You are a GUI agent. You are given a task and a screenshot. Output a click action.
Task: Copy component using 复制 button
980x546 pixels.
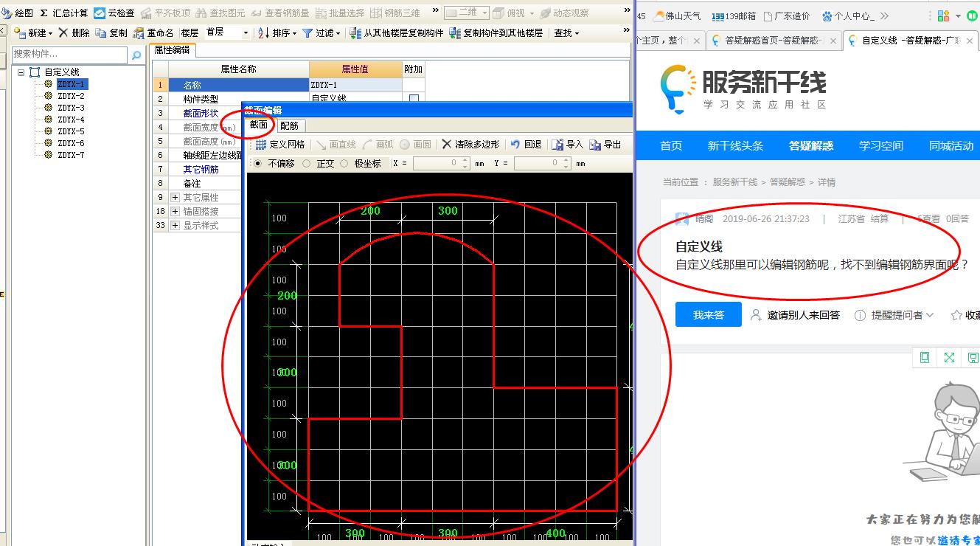[111, 32]
